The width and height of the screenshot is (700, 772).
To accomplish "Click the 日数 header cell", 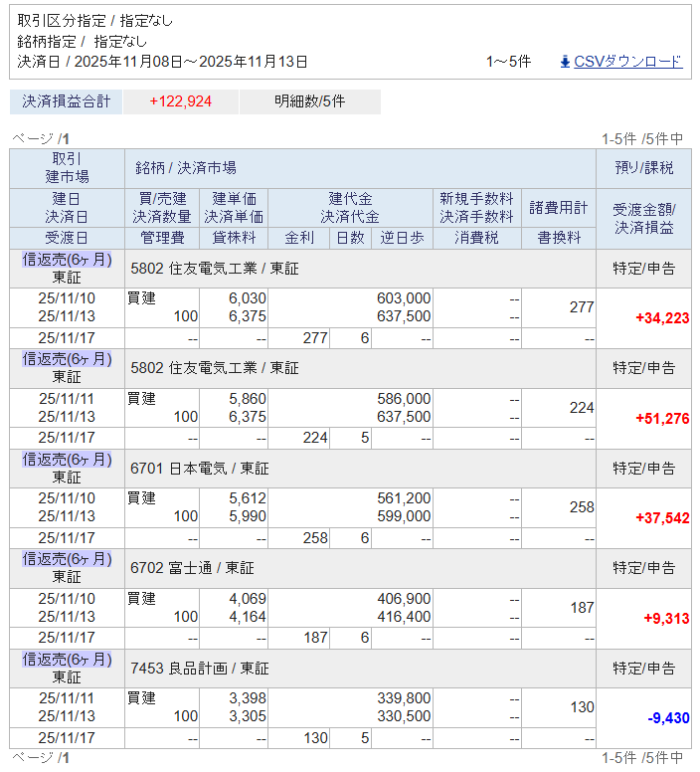I will (x=350, y=238).
